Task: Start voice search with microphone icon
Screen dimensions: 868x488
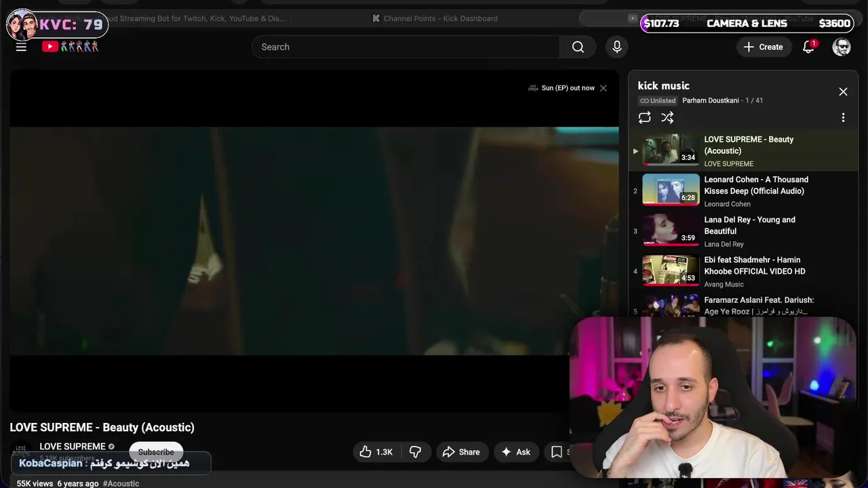Action: pos(617,47)
